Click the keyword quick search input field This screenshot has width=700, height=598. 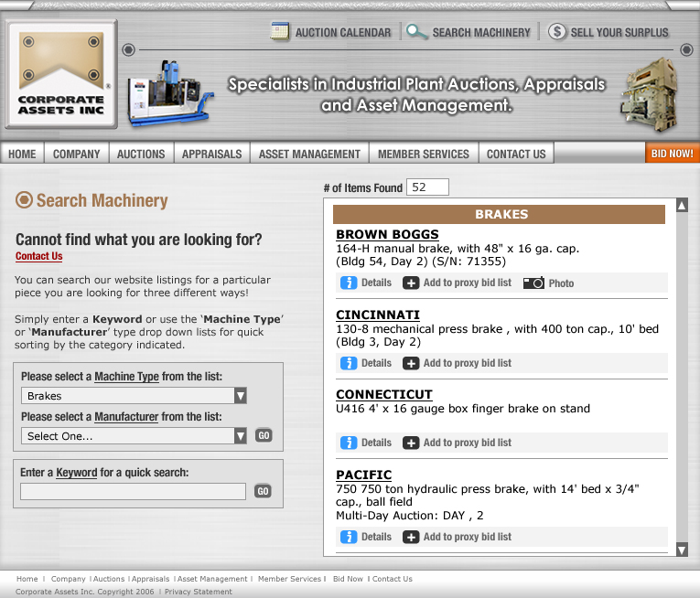tap(134, 492)
